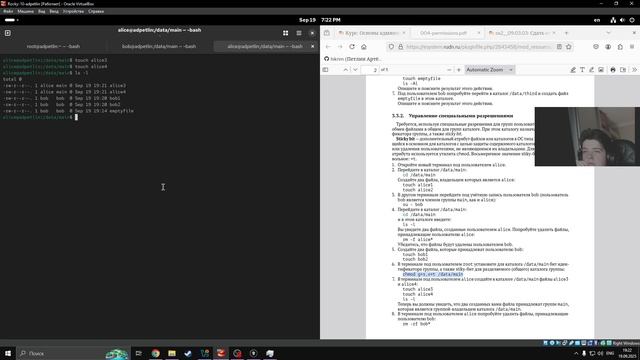Focus the Windows taskbar Поиск box

(73, 353)
